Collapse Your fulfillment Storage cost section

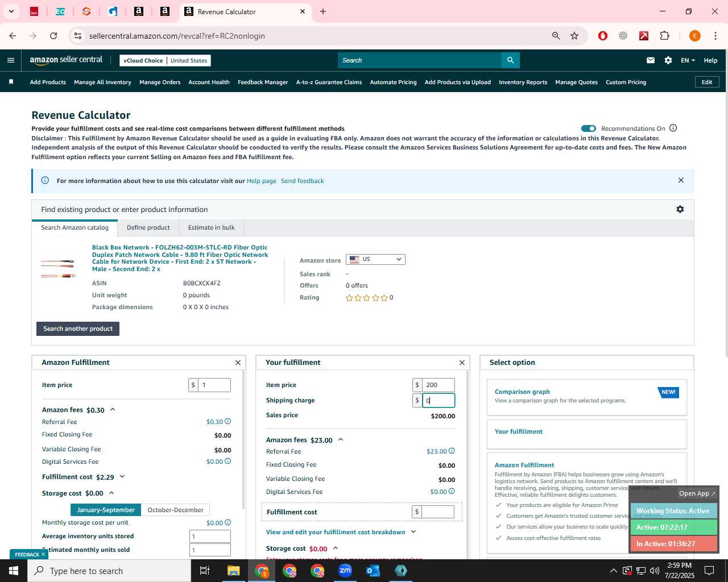(336, 548)
